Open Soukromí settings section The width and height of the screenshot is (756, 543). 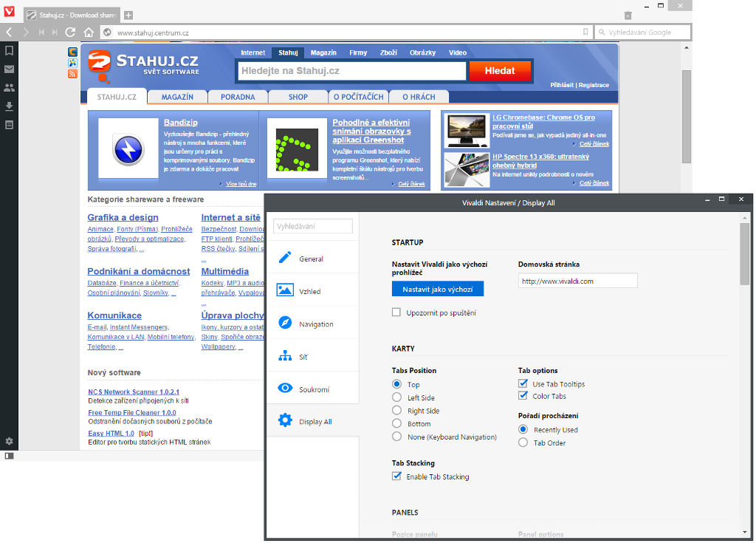[x=312, y=388]
